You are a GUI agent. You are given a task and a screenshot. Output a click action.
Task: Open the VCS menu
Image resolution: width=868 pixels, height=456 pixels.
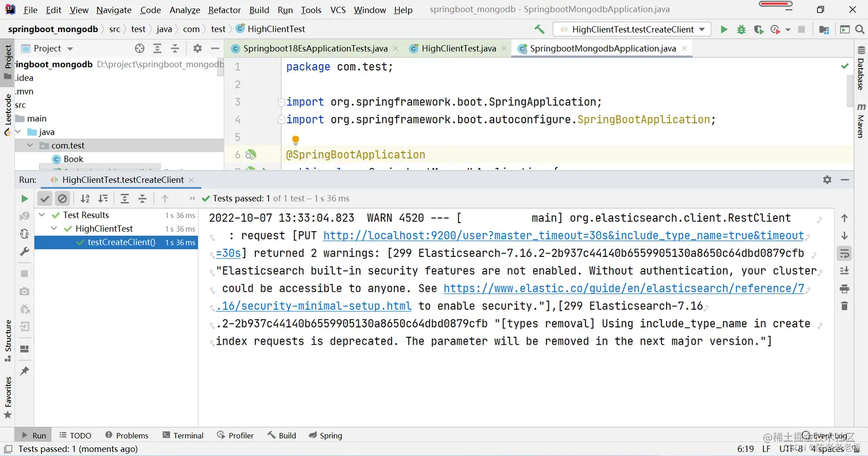click(x=338, y=10)
